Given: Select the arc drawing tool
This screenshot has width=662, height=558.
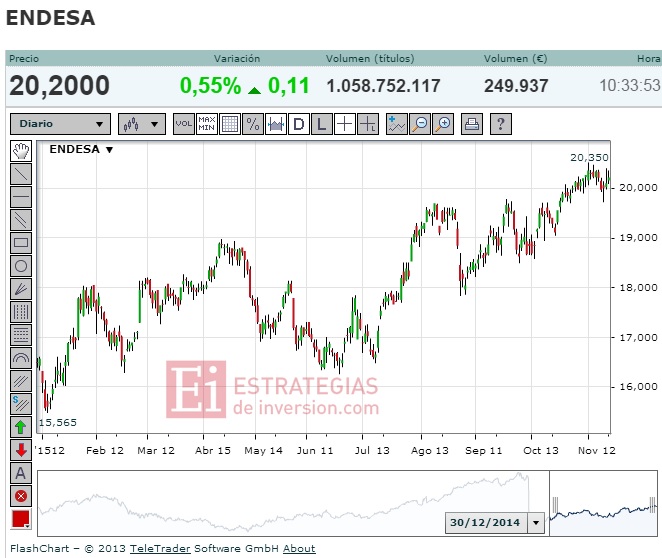Looking at the screenshot, I should (21, 358).
